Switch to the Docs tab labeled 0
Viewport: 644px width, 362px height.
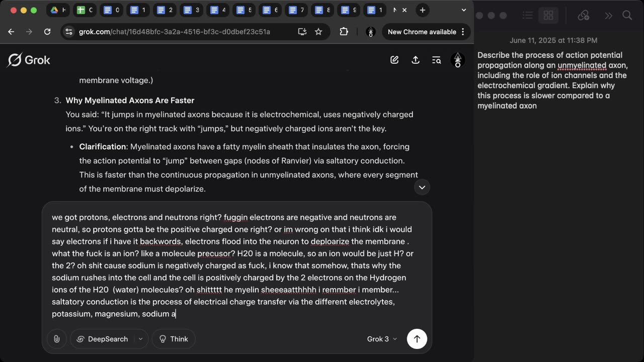click(x=111, y=10)
